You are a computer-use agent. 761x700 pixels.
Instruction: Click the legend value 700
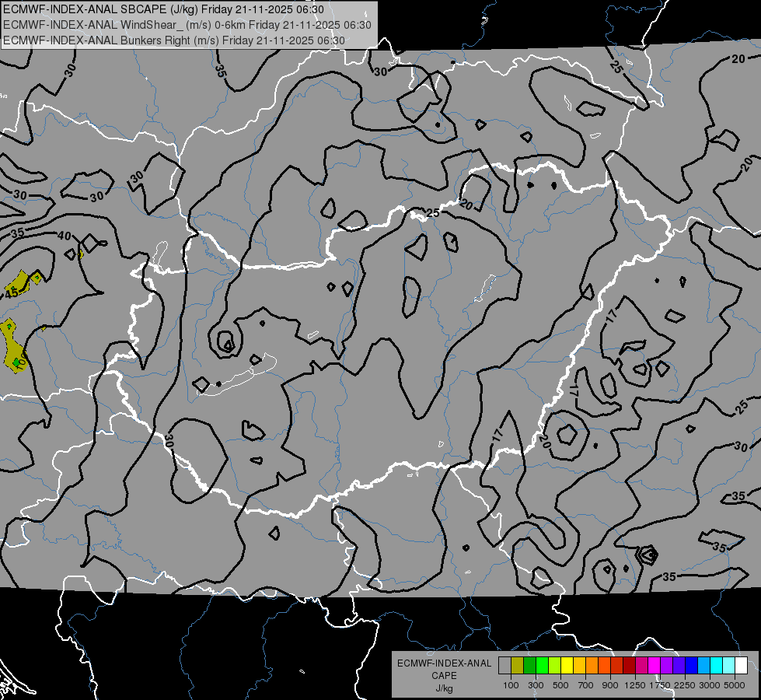pyautogui.click(x=586, y=685)
